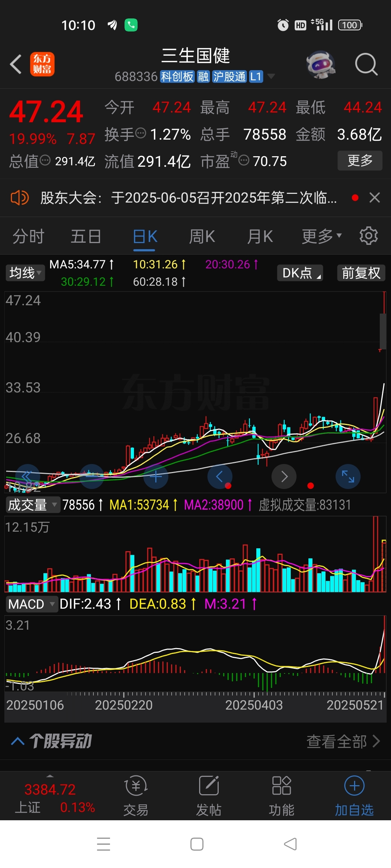Viewport: 391px width, 868px height.
Task: Tap 更多 quote details button
Action: coord(360,160)
